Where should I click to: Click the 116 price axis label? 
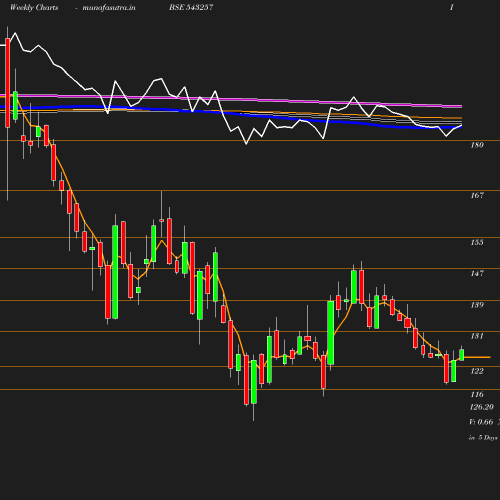point(477,394)
